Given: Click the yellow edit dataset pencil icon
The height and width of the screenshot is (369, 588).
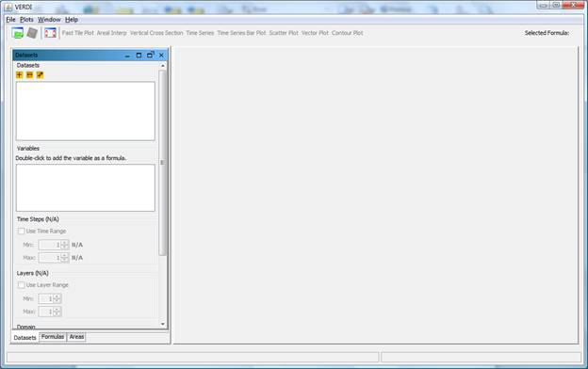Looking at the screenshot, I should click(41, 75).
